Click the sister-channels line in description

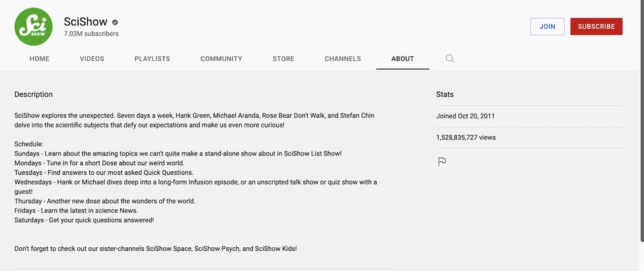[155, 249]
